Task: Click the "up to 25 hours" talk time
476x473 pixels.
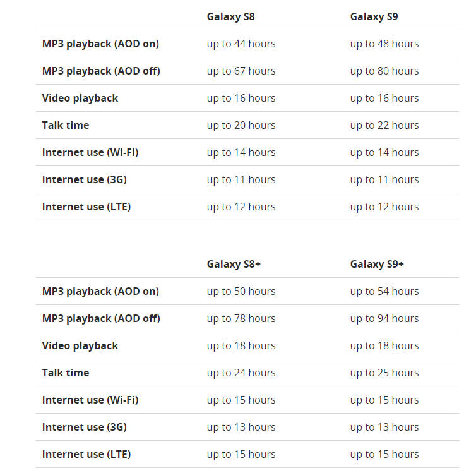Action: [384, 373]
